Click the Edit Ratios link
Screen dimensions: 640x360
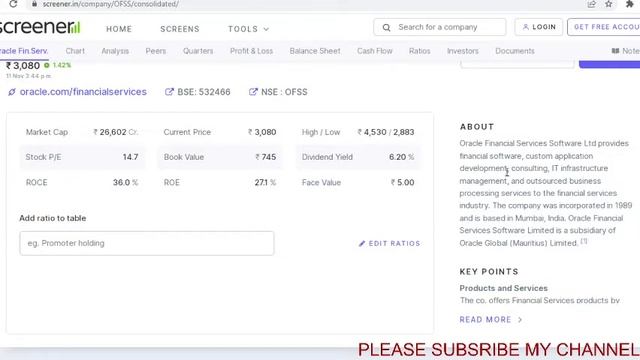click(x=389, y=243)
